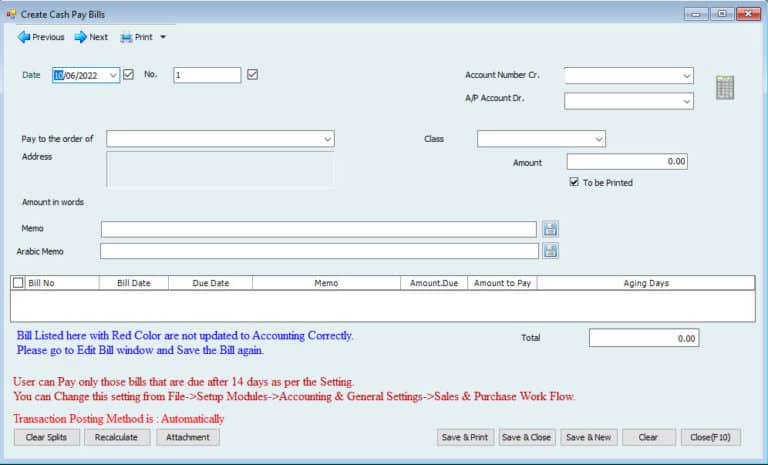The height and width of the screenshot is (465, 768).
Task: Click the Arabic Memo text field
Action: (x=319, y=251)
